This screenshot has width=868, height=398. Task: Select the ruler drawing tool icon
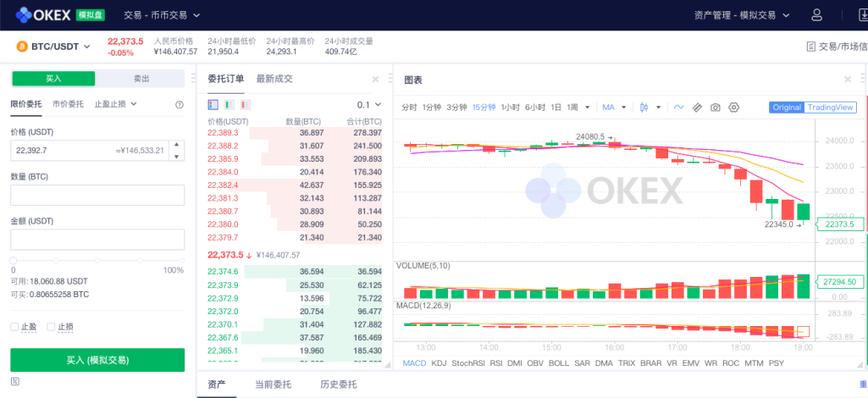[x=698, y=108]
